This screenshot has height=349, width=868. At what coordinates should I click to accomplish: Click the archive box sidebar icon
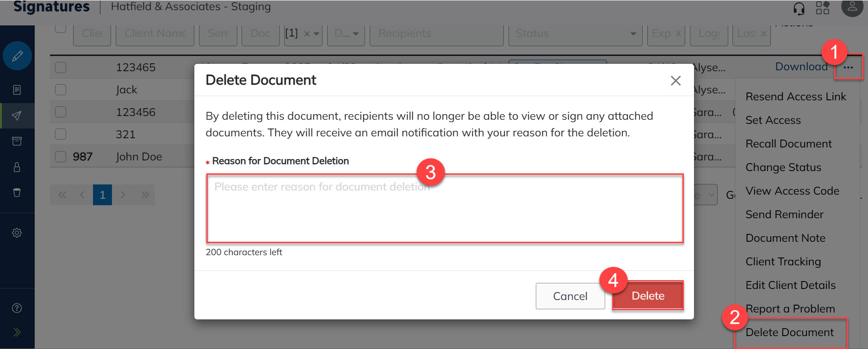click(x=17, y=141)
